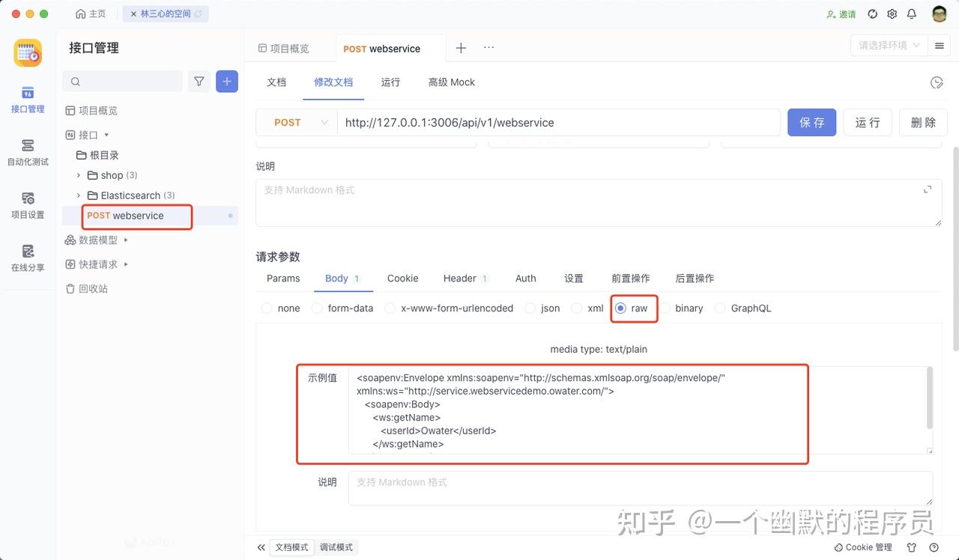
Task: Expand the shop folder in the tree
Action: tap(79, 175)
